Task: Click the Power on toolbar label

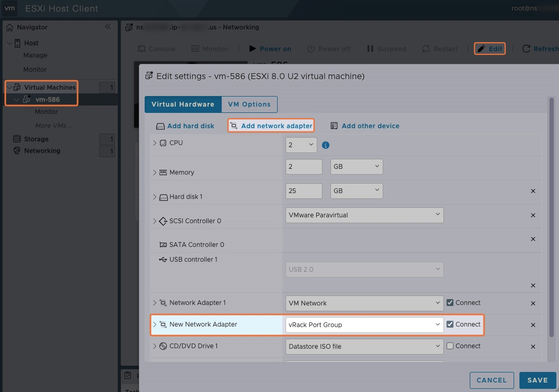Action: [275, 49]
